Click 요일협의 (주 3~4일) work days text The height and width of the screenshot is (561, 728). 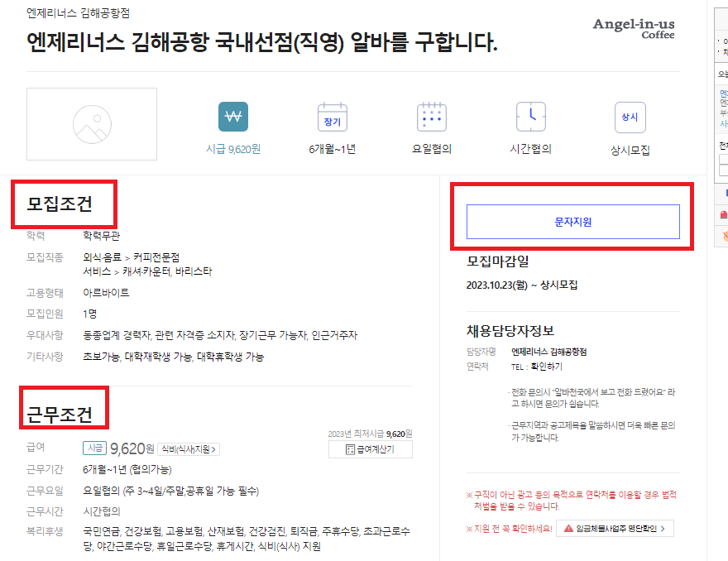pyautogui.click(x=171, y=491)
